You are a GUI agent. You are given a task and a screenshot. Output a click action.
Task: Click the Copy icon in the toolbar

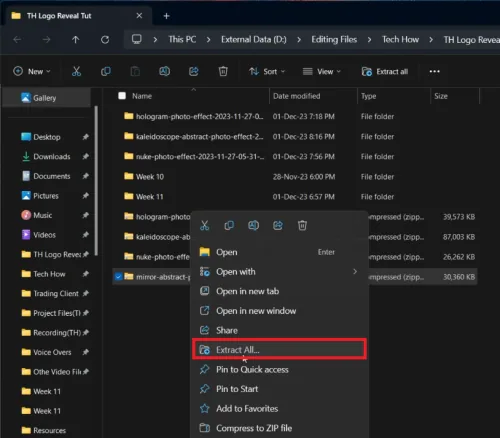point(106,71)
